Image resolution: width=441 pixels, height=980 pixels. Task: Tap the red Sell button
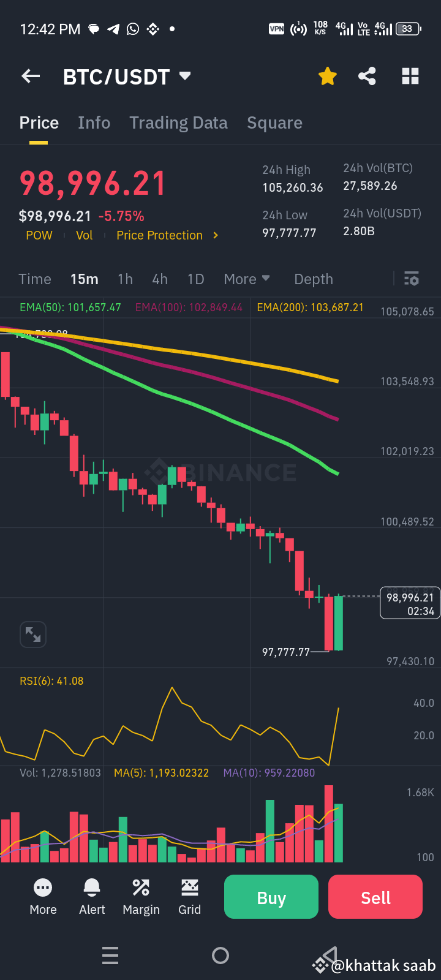375,897
